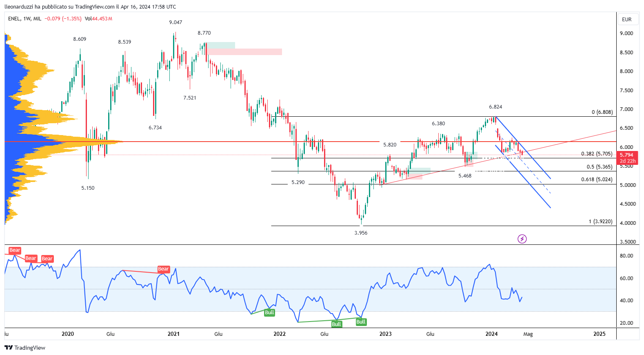Click the red 5.794 current price tag
The width and height of the screenshot is (644, 355).
(626, 158)
